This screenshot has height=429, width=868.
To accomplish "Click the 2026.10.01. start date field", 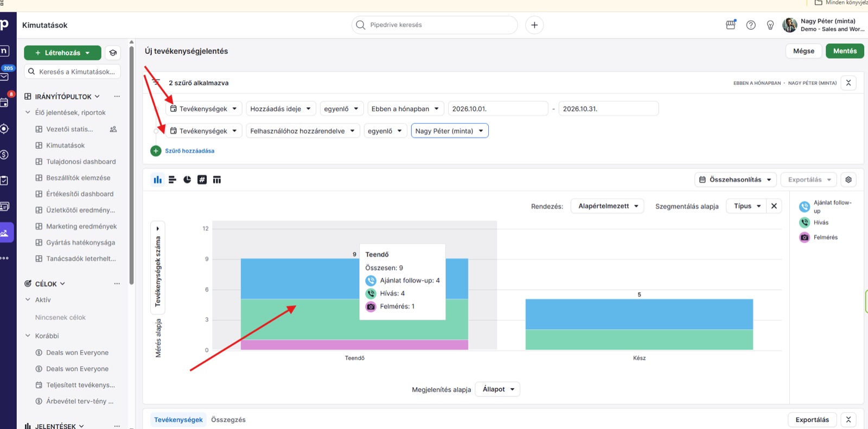I will pos(498,109).
